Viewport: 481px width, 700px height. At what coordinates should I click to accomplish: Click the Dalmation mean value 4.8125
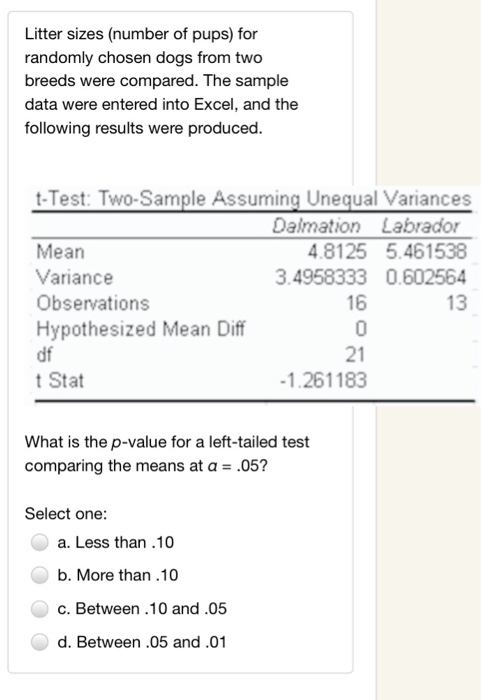pyautogui.click(x=337, y=251)
